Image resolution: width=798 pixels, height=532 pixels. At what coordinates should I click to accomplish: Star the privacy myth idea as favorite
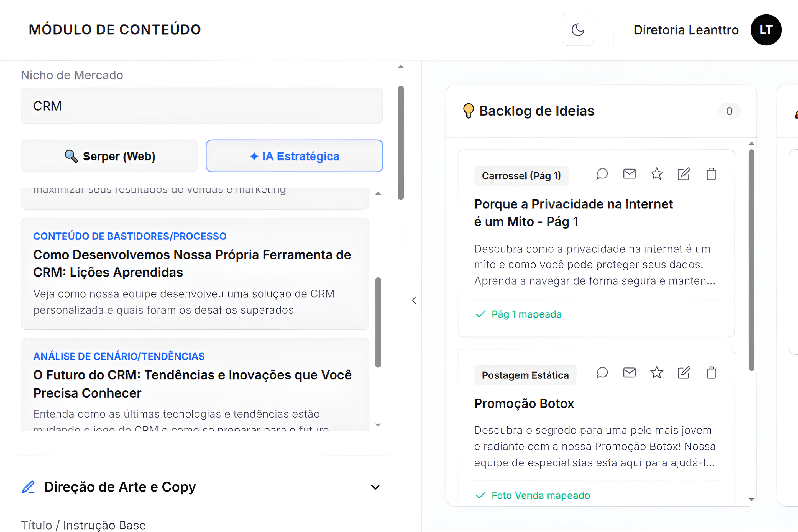[657, 174]
